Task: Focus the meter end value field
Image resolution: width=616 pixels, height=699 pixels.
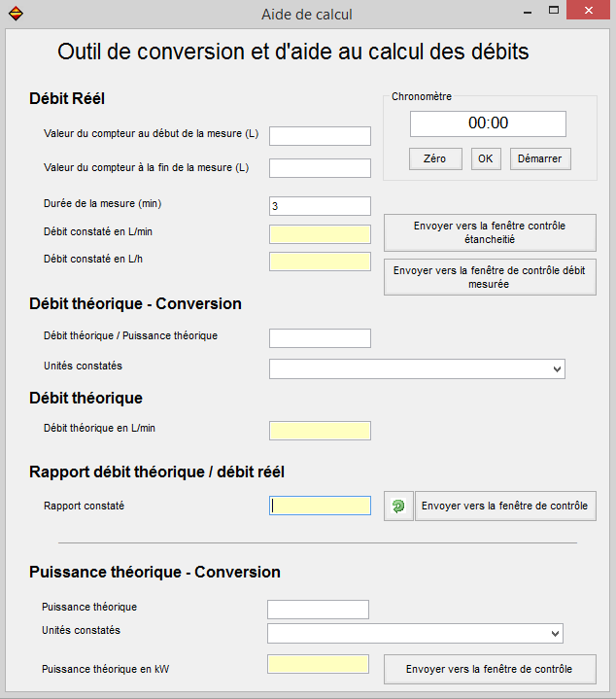Action: click(x=320, y=168)
